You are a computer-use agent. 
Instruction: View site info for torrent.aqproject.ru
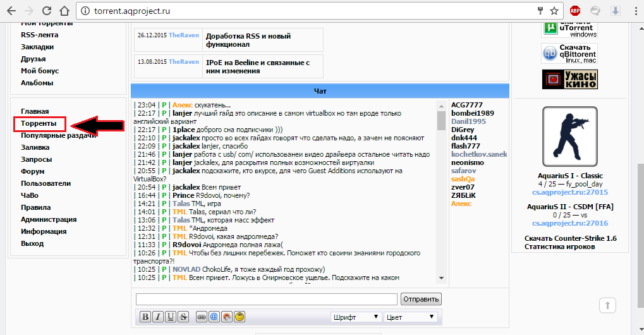click(x=85, y=11)
